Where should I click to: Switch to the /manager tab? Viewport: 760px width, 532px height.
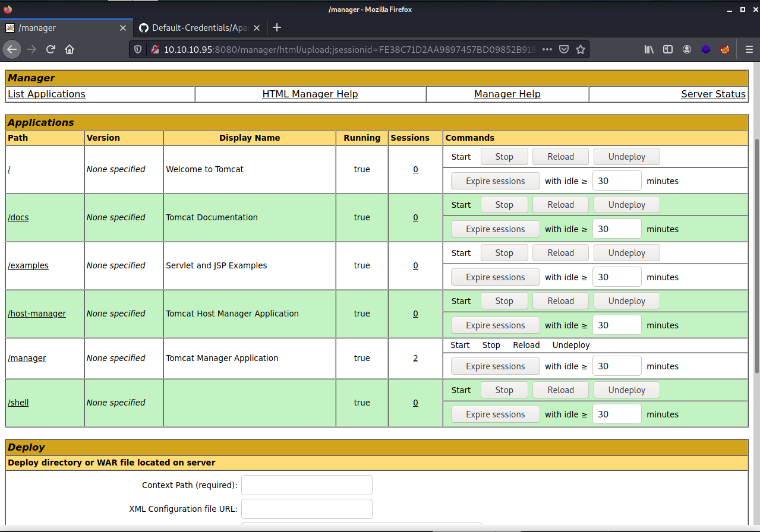point(66,28)
